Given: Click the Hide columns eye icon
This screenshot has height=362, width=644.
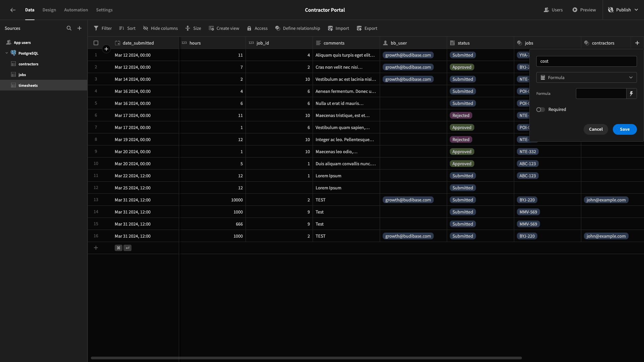Looking at the screenshot, I should [146, 28].
